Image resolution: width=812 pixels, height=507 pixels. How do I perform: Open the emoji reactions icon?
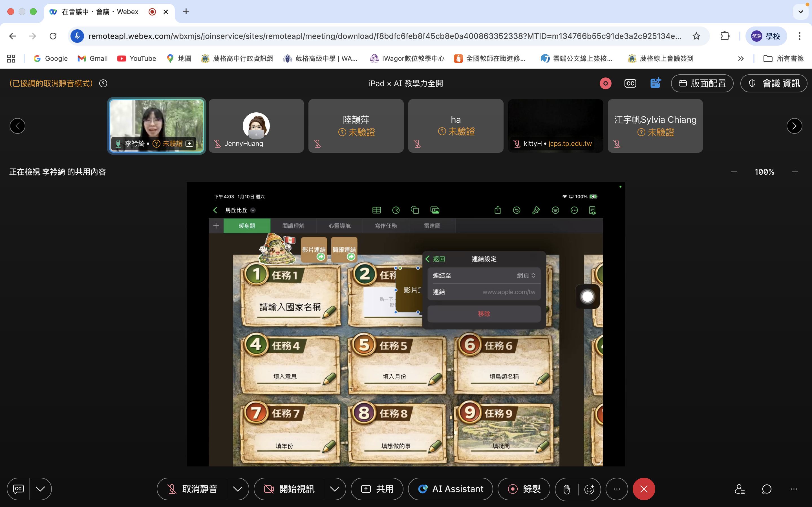589,489
